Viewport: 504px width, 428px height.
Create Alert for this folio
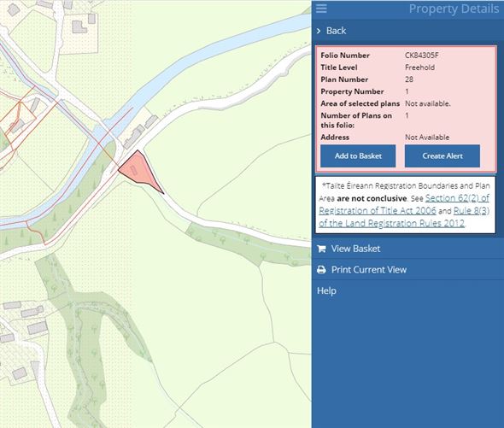[x=442, y=156]
